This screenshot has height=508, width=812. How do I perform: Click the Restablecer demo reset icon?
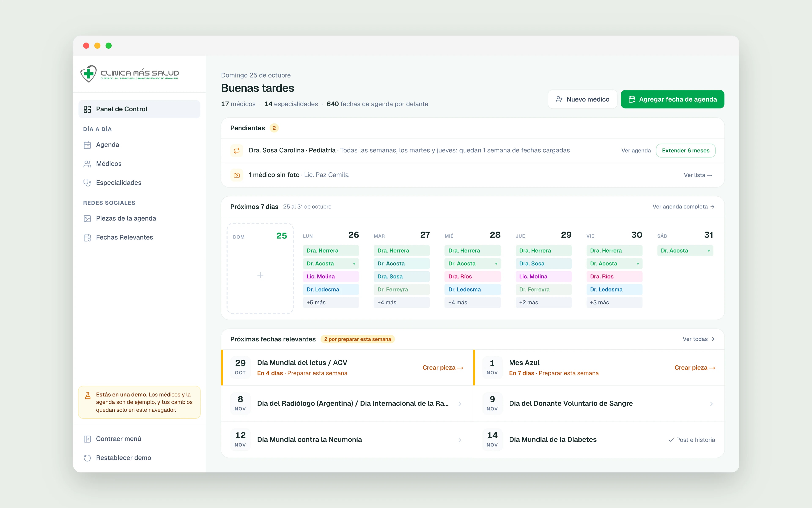[87, 458]
